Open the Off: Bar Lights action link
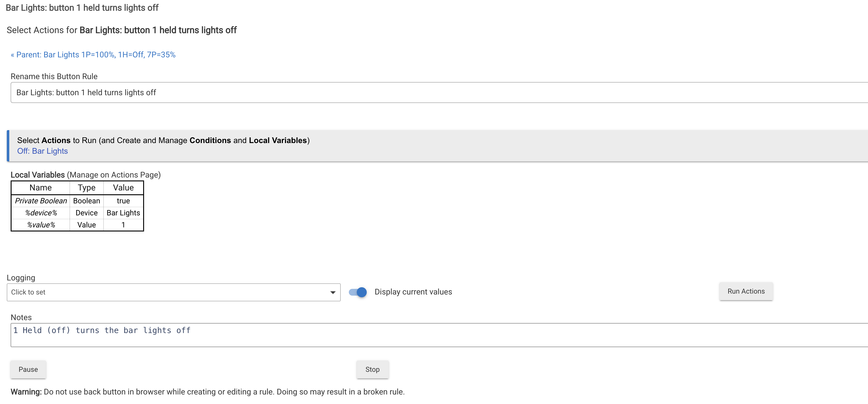The width and height of the screenshot is (868, 404). click(x=42, y=151)
